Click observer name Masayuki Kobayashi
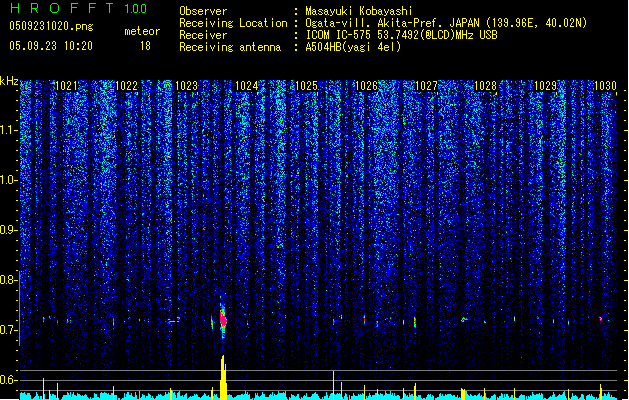629x400 pixels. (x=359, y=11)
